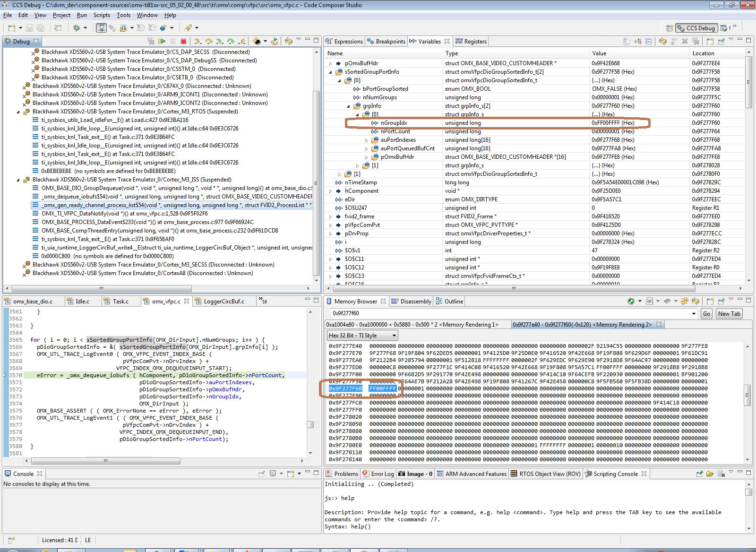Click the New Tab button
The width and height of the screenshot is (756, 552).
coord(730,314)
